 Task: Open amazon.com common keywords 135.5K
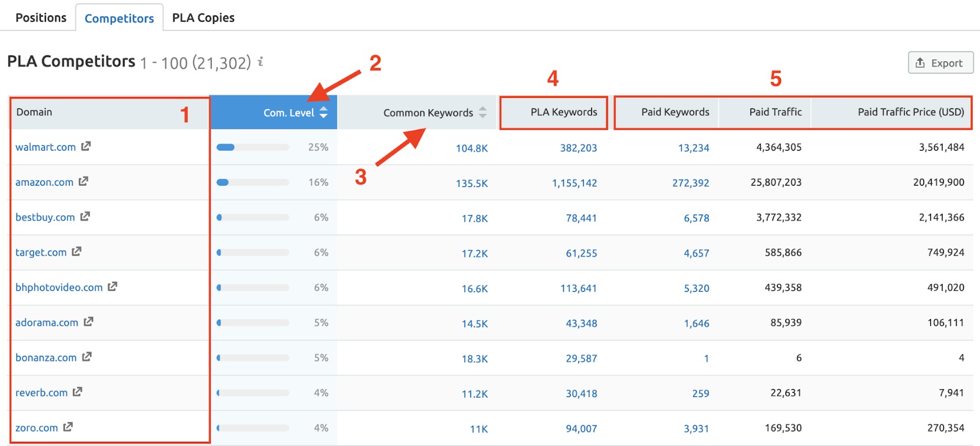point(472,183)
